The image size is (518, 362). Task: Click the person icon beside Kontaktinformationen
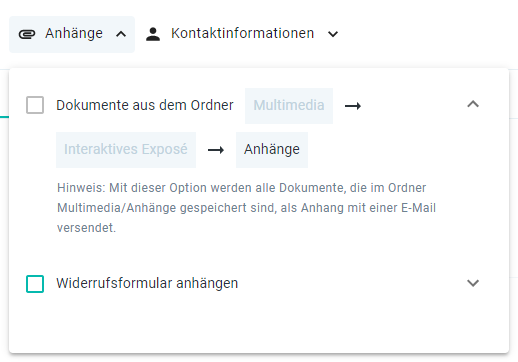[153, 34]
